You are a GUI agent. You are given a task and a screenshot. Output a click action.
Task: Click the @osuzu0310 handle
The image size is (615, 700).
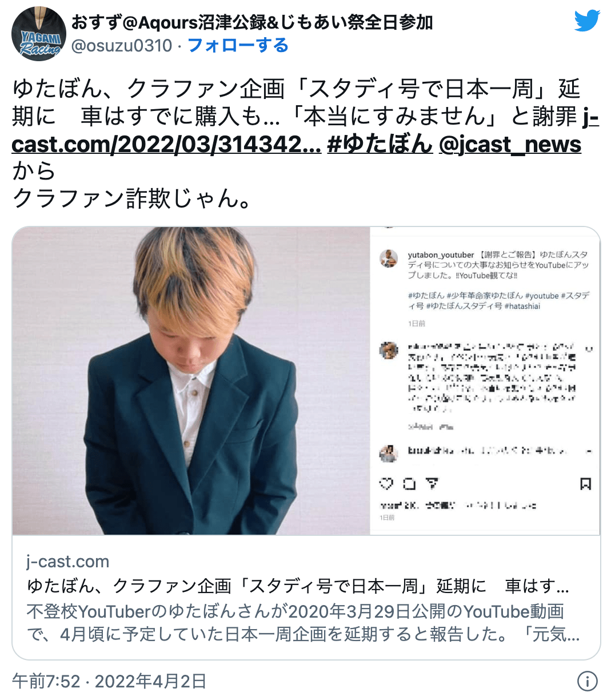[122, 45]
